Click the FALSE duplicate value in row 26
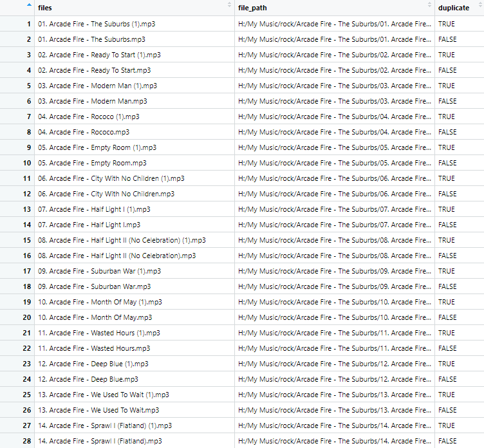 click(x=447, y=410)
